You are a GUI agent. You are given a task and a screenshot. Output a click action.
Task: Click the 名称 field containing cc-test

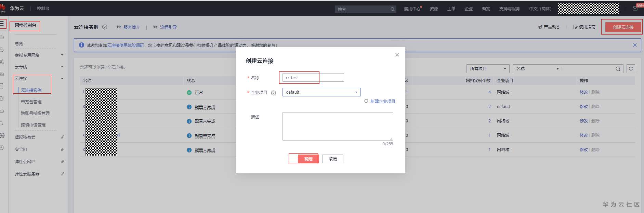[x=313, y=78]
